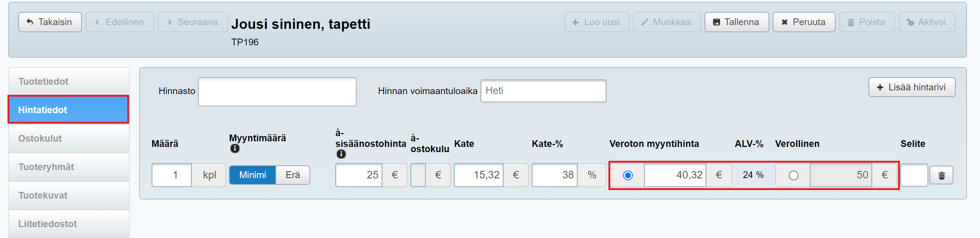Click the info icon under à-sisäänostohinta

point(341,154)
